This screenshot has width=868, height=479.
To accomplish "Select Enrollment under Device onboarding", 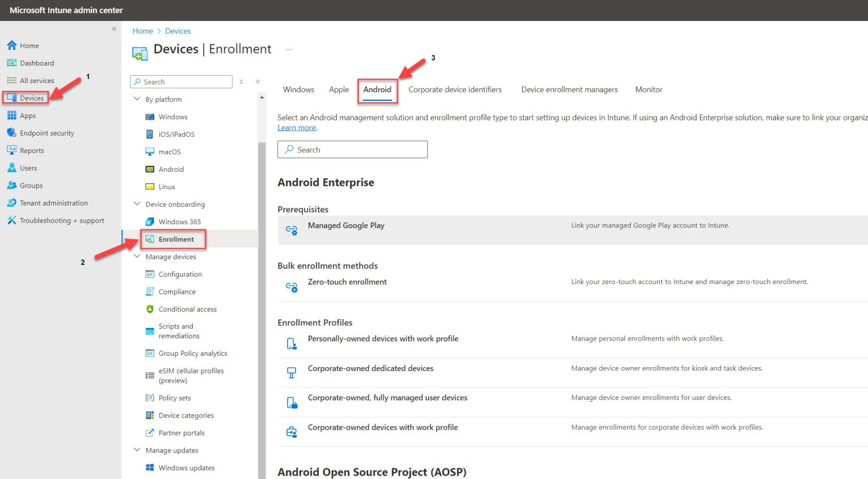I will coord(174,239).
